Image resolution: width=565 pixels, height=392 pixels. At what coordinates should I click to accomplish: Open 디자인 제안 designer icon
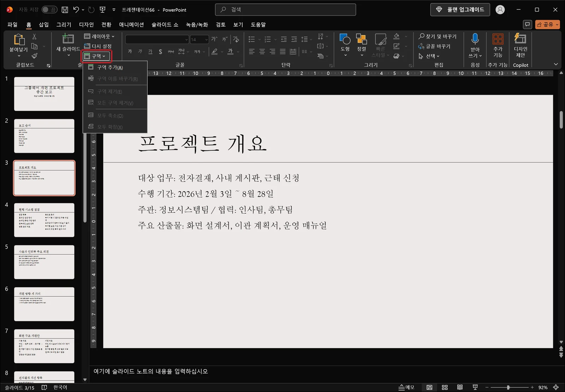tap(520, 38)
